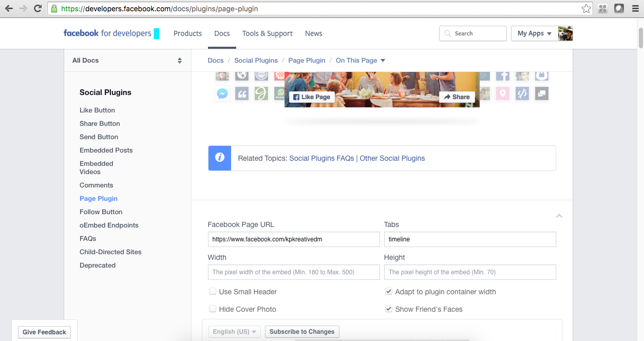
Task: Click the pink map pin icon
Action: [503, 93]
